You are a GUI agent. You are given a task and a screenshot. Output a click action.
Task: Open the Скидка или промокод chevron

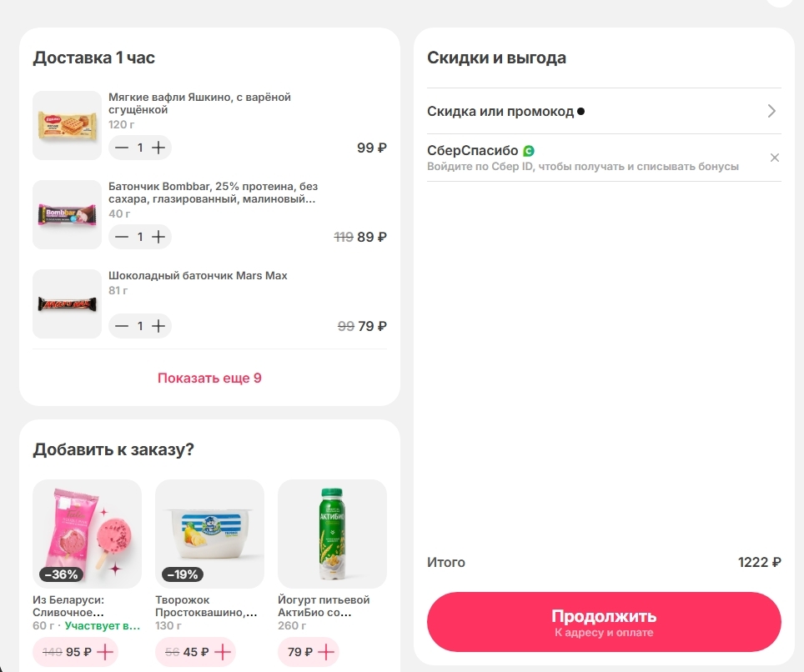771,111
